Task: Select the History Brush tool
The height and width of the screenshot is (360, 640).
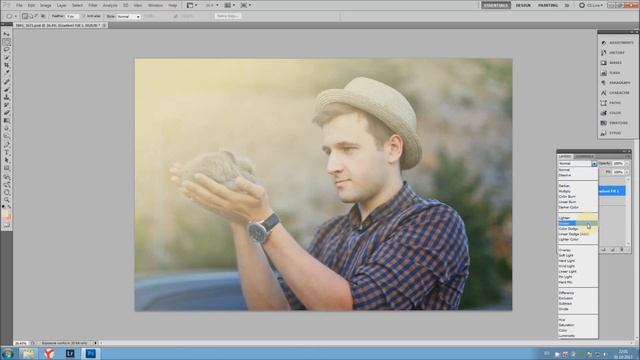Action: pos(7,105)
